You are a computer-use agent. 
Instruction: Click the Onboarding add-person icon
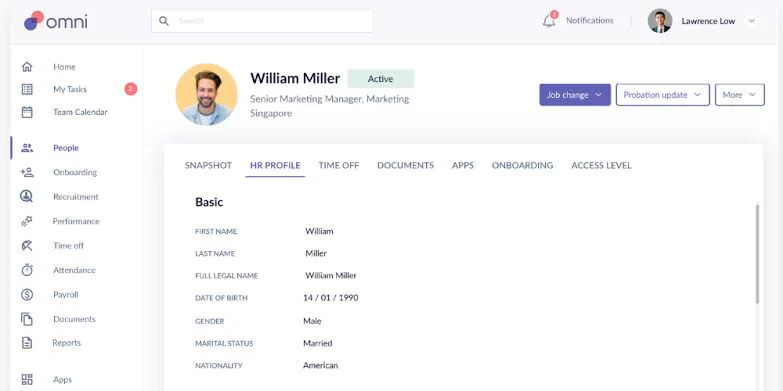pos(27,172)
